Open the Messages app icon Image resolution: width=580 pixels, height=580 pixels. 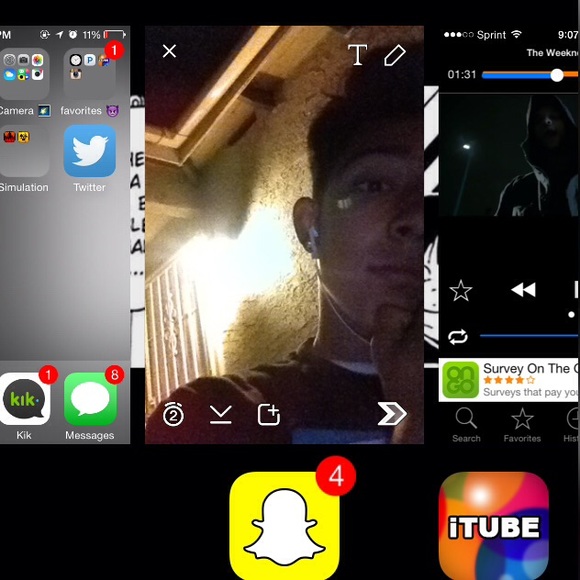point(90,399)
